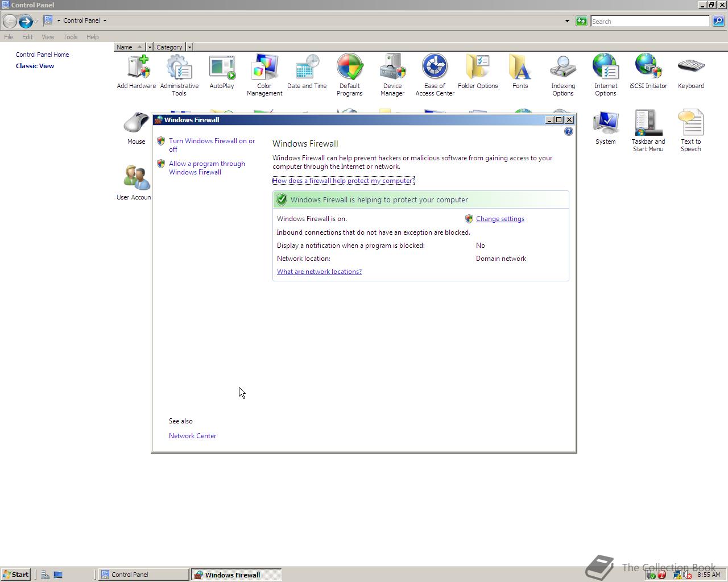
Task: Open the Tools menu
Action: [x=71, y=37]
